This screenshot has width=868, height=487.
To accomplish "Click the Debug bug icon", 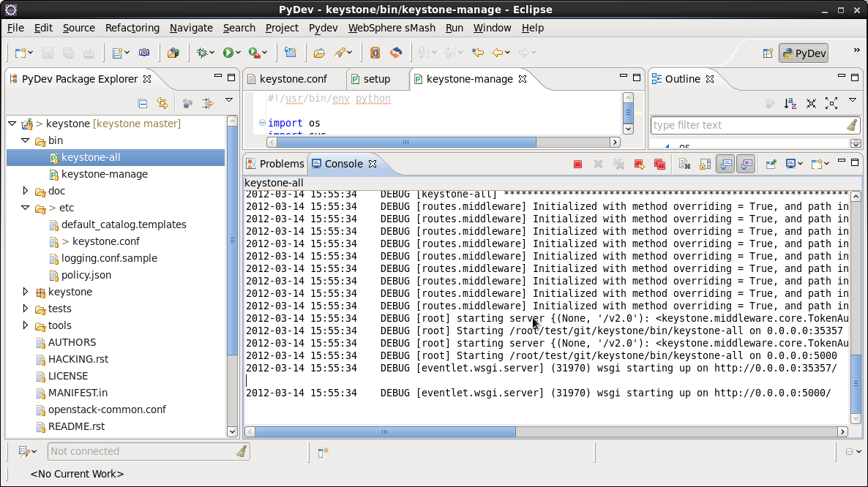I will click(201, 53).
